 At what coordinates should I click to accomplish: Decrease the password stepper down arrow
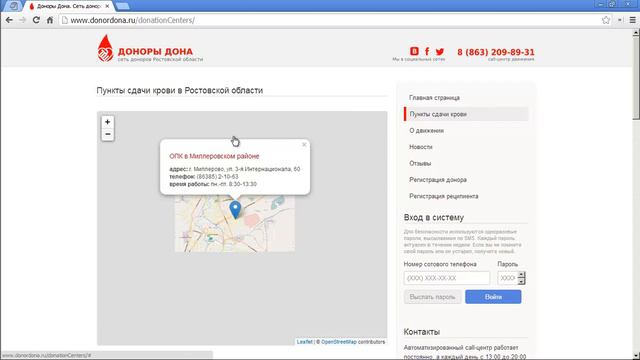521,282
